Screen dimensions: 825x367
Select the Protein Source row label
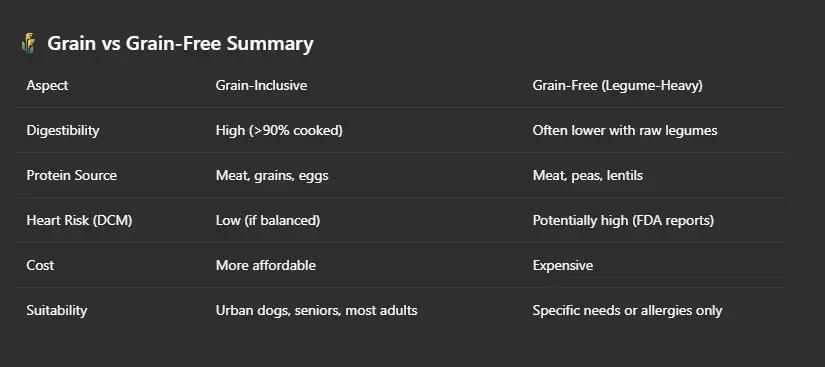(72, 175)
